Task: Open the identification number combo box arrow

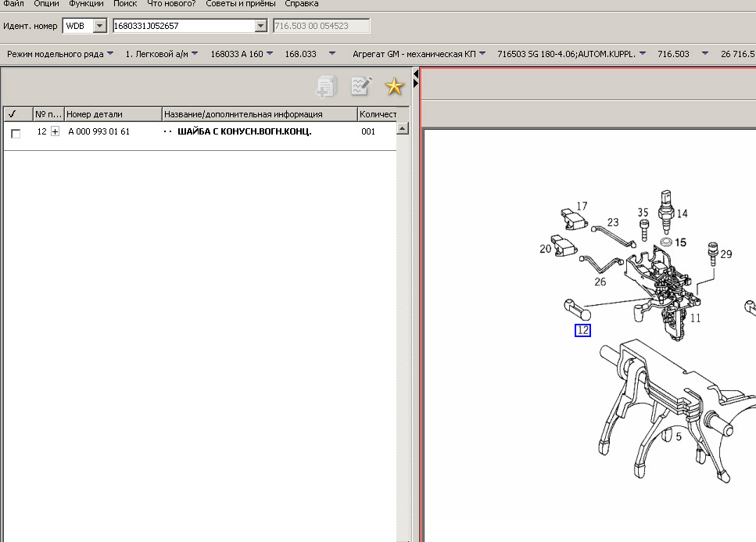Action: click(261, 27)
